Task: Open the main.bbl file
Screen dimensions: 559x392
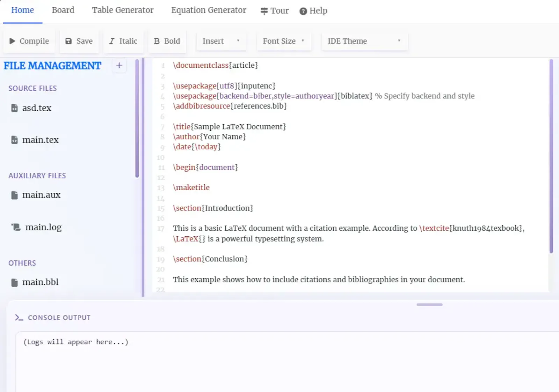Action: 40,282
